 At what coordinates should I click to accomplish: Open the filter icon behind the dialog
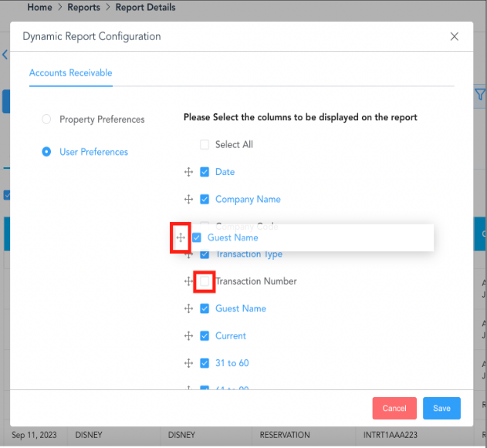tap(479, 95)
